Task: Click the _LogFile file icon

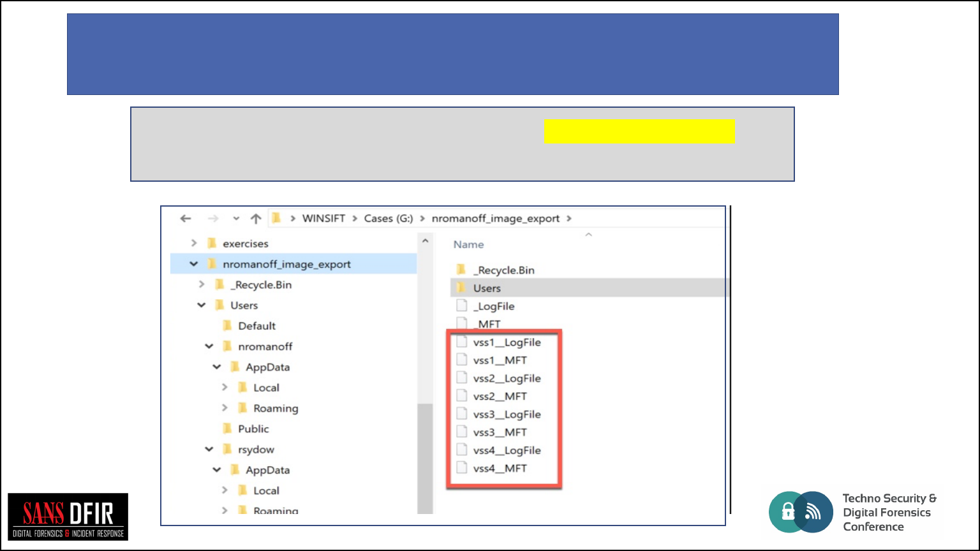Action: (462, 306)
